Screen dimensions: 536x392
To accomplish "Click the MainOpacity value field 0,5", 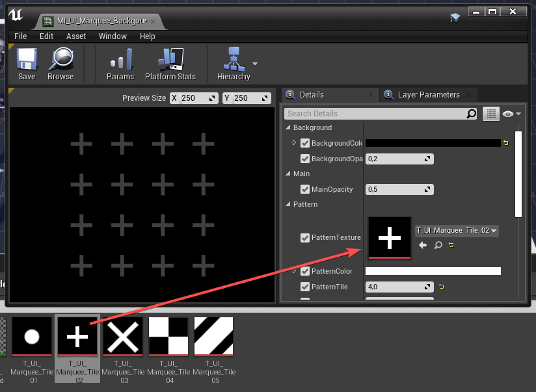I will (x=399, y=189).
